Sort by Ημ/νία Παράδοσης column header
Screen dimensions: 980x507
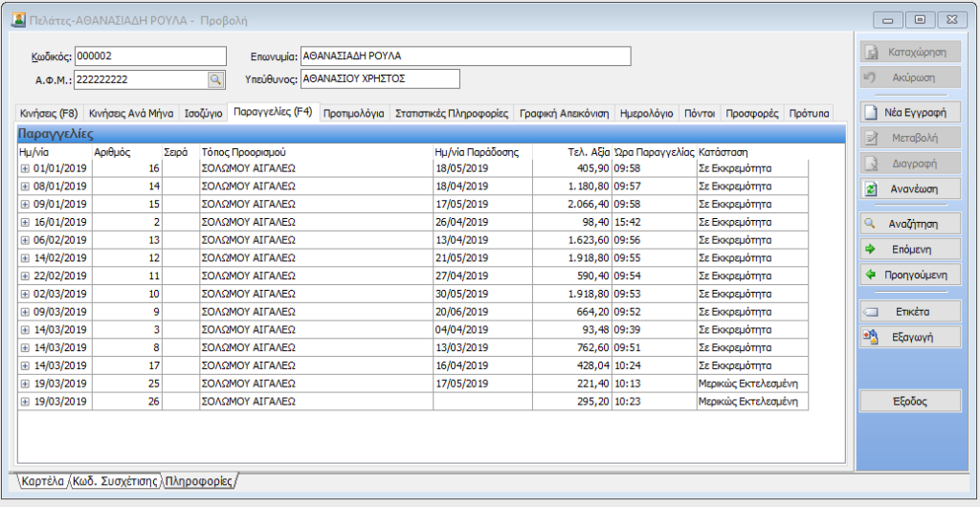tap(482, 152)
